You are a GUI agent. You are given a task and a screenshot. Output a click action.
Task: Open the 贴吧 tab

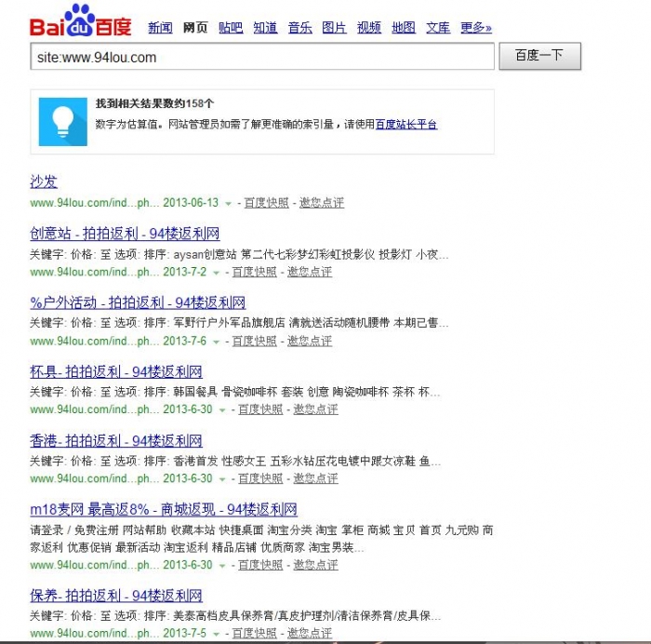pyautogui.click(x=231, y=27)
